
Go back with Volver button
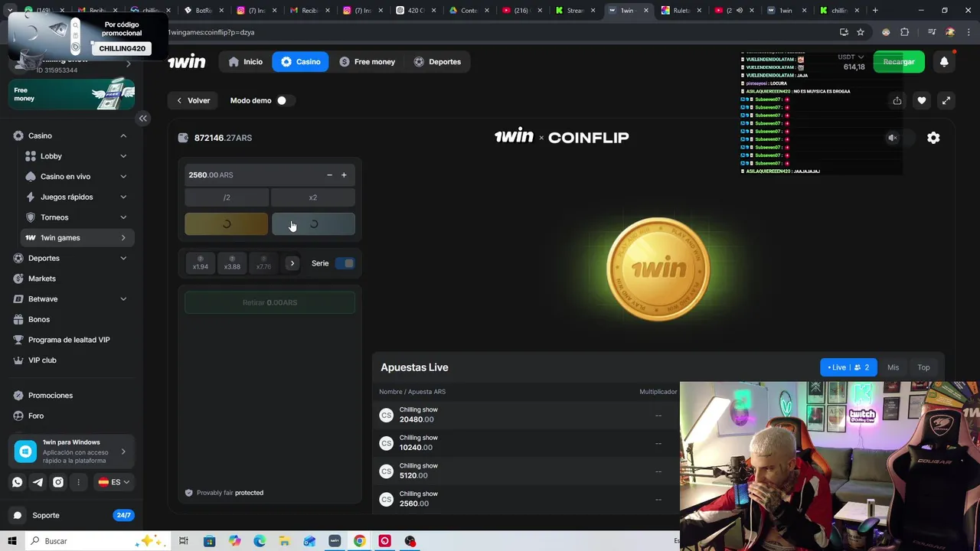(193, 100)
